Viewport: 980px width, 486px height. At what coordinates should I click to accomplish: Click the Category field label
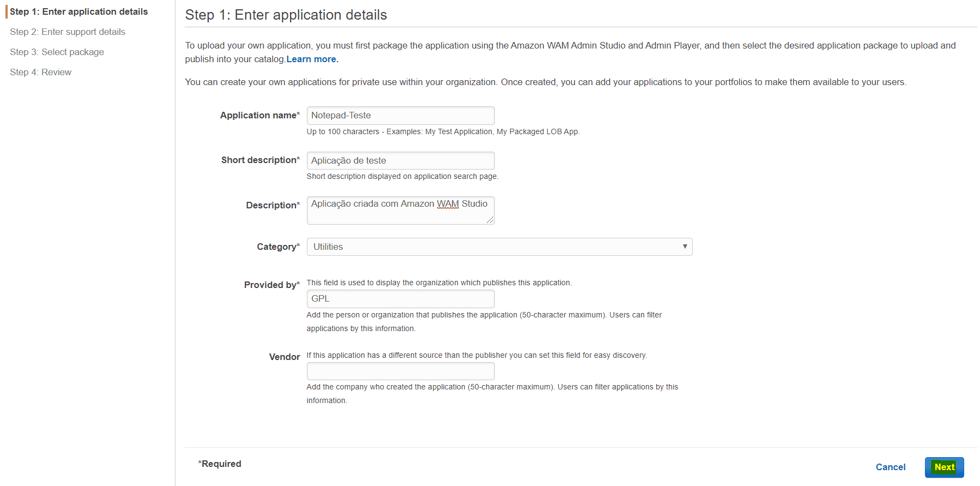coord(278,247)
